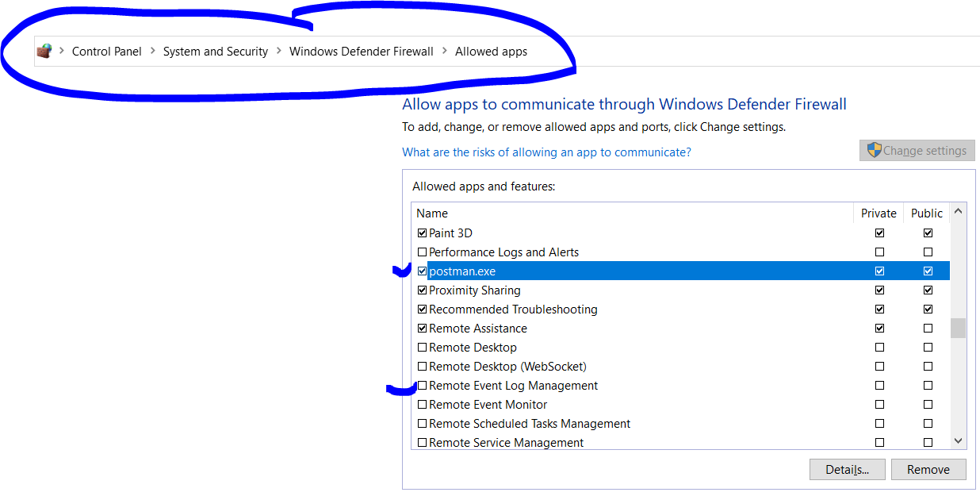This screenshot has height=496, width=980.
Task: Enable Performance Logs and Alerts checkbox
Action: click(422, 252)
